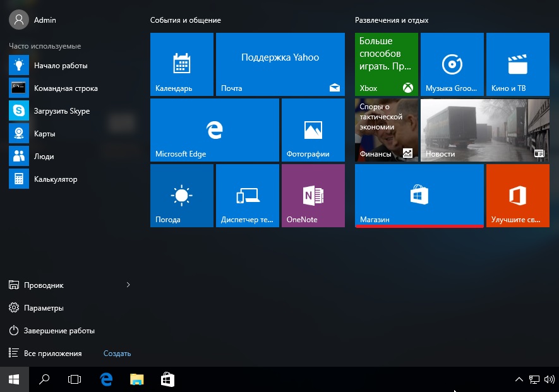The width and height of the screenshot is (559, 392).
Task: Open the orange Office Улучшите tile
Action: (518, 196)
